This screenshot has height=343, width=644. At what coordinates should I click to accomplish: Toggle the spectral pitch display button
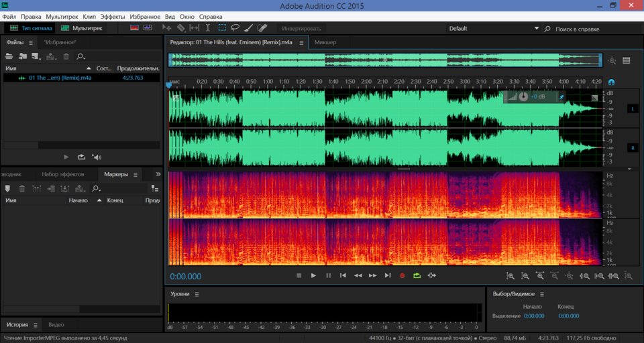[148, 28]
